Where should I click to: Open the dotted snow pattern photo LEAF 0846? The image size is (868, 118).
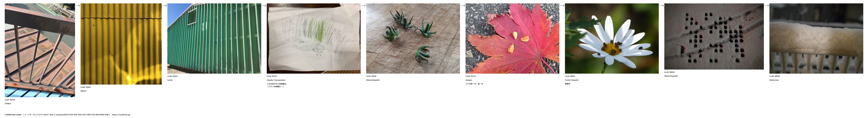pos(714,36)
